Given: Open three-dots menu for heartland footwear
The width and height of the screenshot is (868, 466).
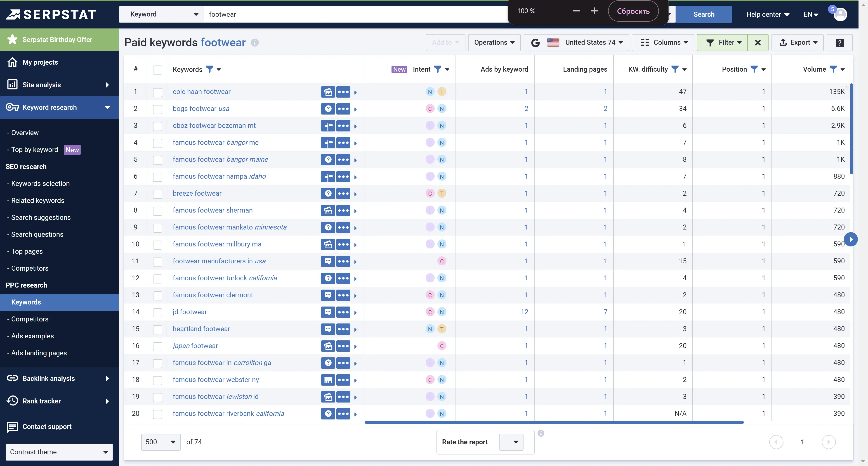Looking at the screenshot, I should pyautogui.click(x=343, y=329).
